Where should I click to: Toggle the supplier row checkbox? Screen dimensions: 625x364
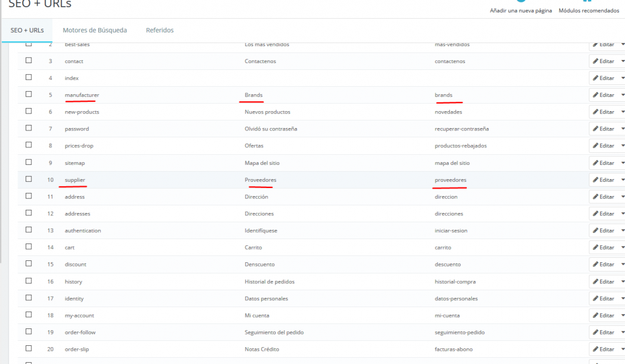(x=29, y=179)
